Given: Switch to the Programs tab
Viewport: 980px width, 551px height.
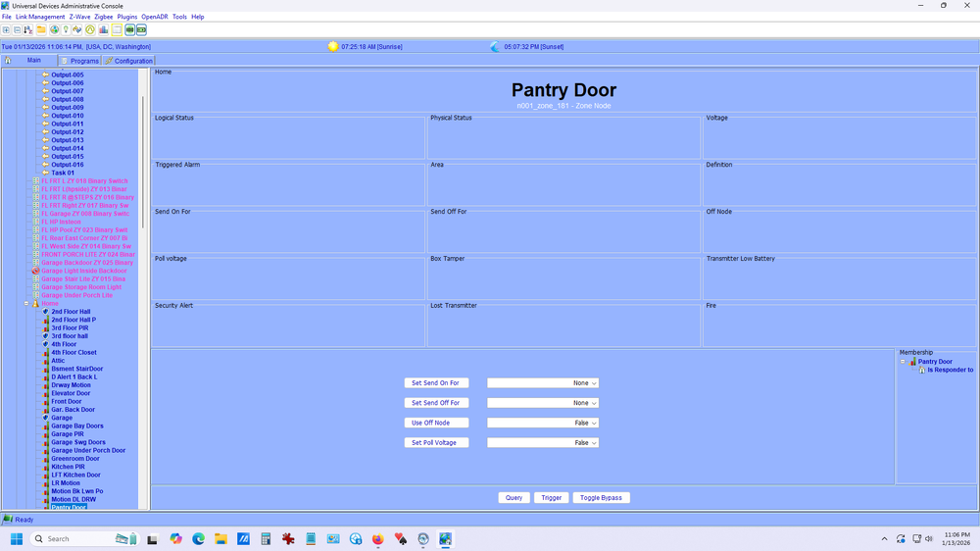Looking at the screenshot, I should click(x=78, y=61).
